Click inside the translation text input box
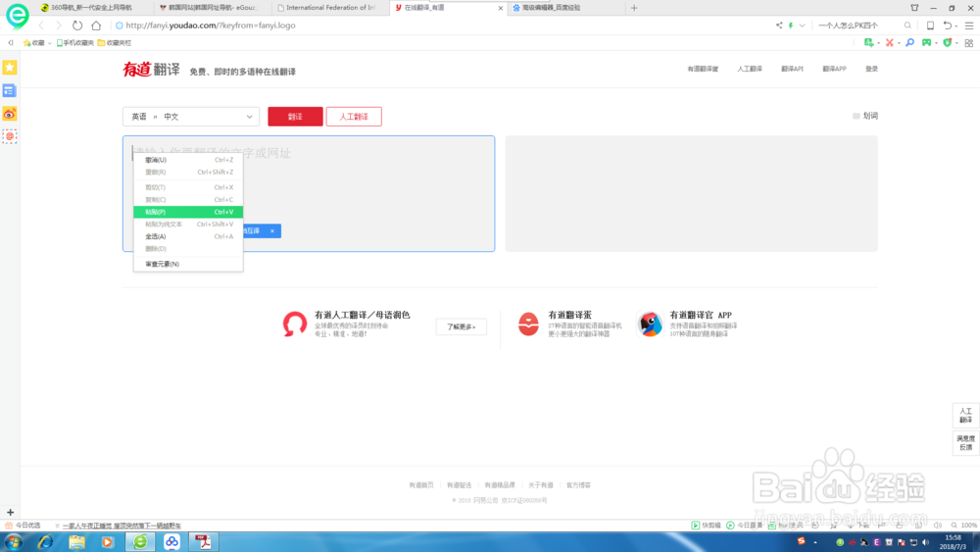980x552 pixels. pyautogui.click(x=309, y=194)
